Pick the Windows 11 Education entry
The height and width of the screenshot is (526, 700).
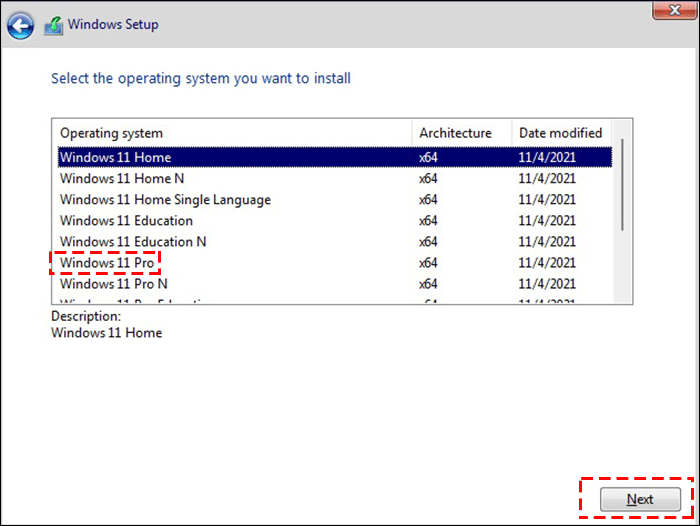point(126,220)
